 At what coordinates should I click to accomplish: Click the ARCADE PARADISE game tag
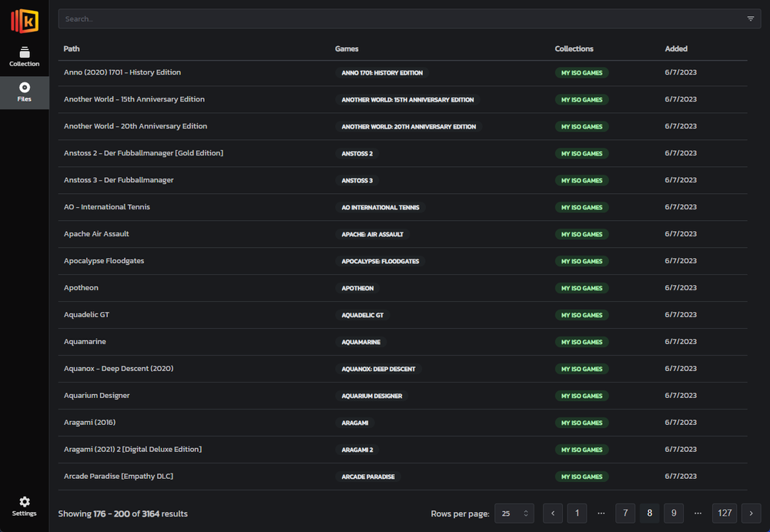pyautogui.click(x=368, y=477)
